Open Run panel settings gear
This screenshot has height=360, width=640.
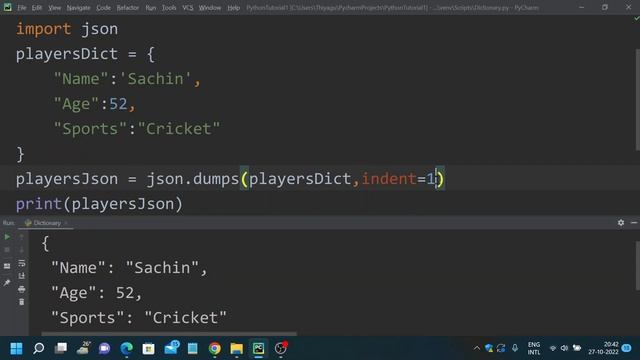point(621,222)
